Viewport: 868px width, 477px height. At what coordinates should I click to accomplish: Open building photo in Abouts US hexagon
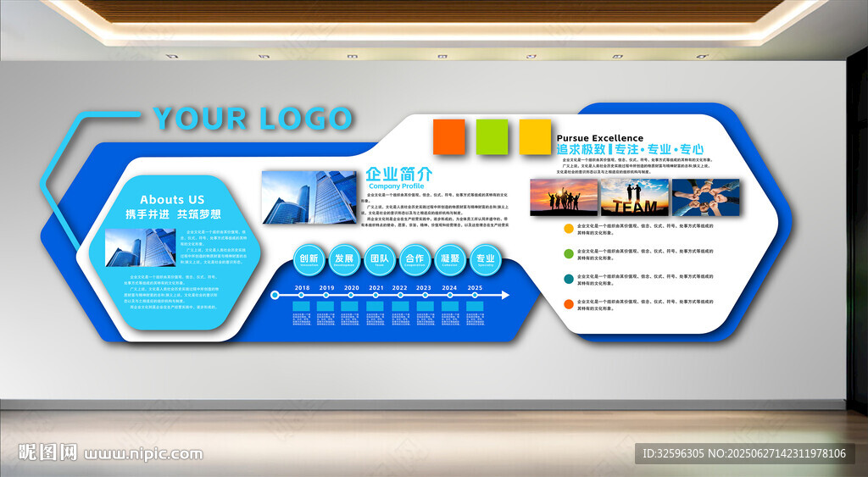141,247
